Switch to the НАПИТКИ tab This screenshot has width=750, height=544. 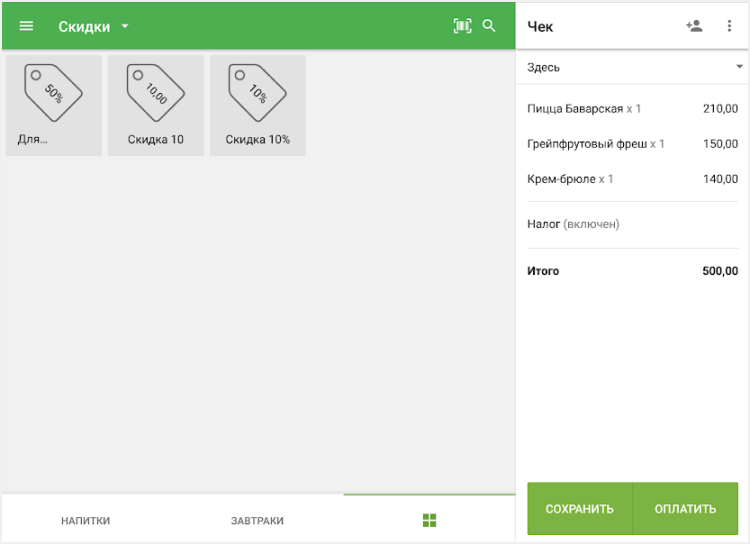pos(86,520)
